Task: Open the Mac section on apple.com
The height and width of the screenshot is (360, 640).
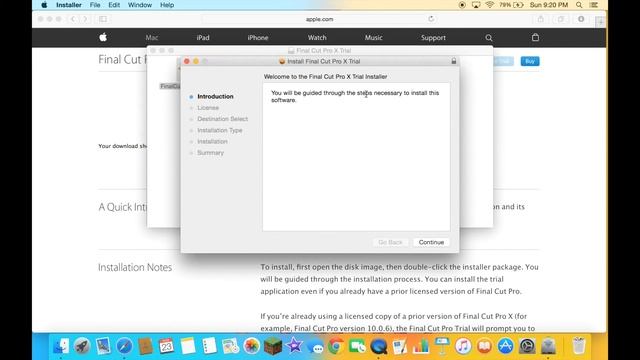Action: tap(151, 38)
